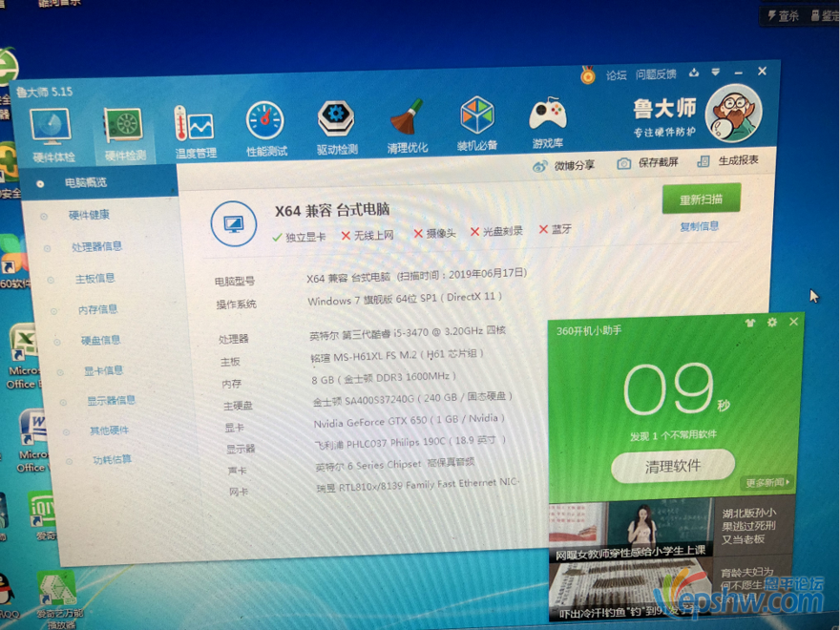Click the 查杀 button at top right
This screenshot has height=630, width=840.
tap(783, 16)
